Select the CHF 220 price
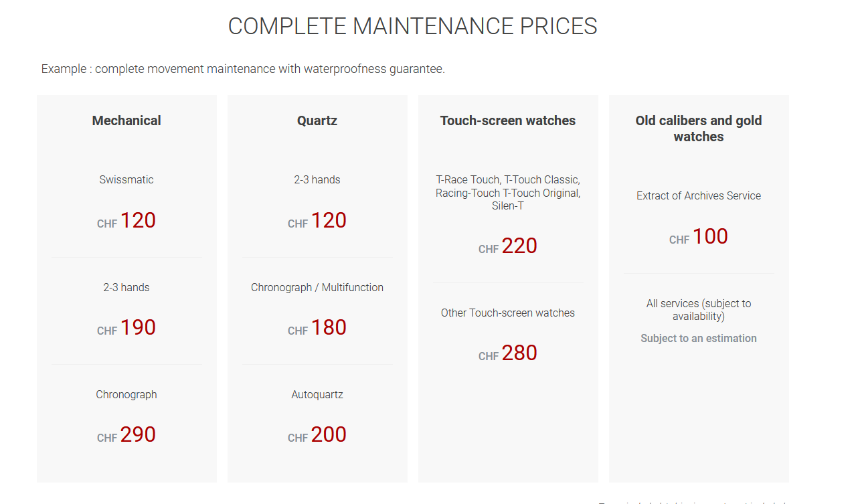The width and height of the screenshot is (856, 504). pyautogui.click(x=508, y=246)
